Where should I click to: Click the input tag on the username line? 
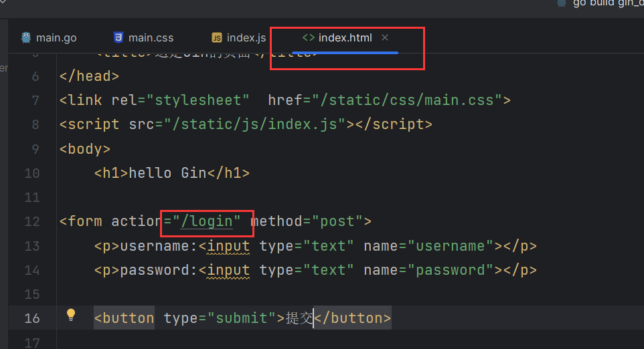[228, 246]
